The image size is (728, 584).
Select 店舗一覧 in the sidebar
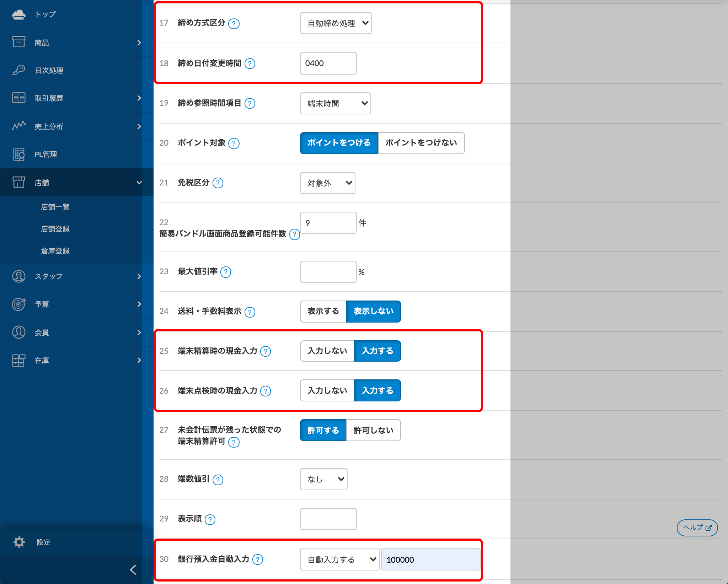point(55,207)
